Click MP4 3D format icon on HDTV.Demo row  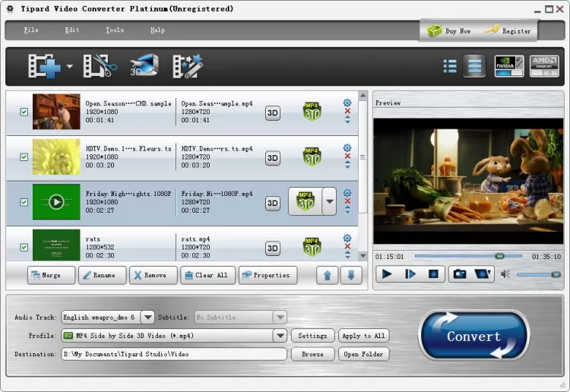point(312,156)
